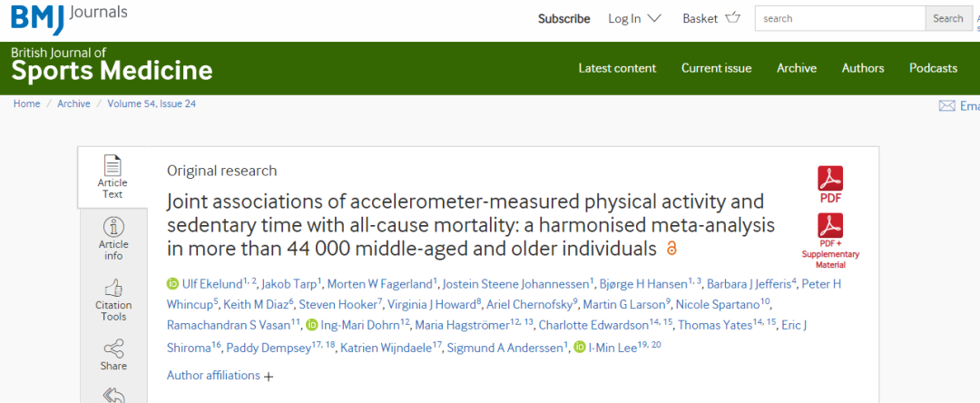This screenshot has width=980, height=403.
Task: Click the Subscribe link
Action: pos(563,18)
